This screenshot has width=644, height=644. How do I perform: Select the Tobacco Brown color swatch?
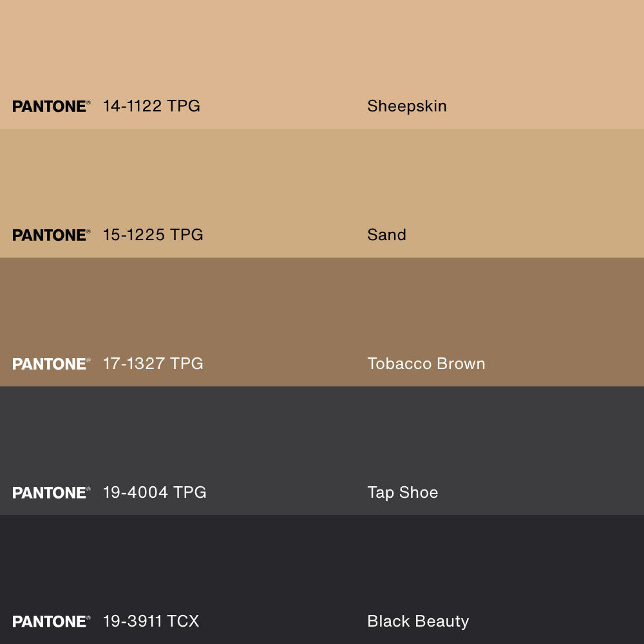click(x=322, y=322)
